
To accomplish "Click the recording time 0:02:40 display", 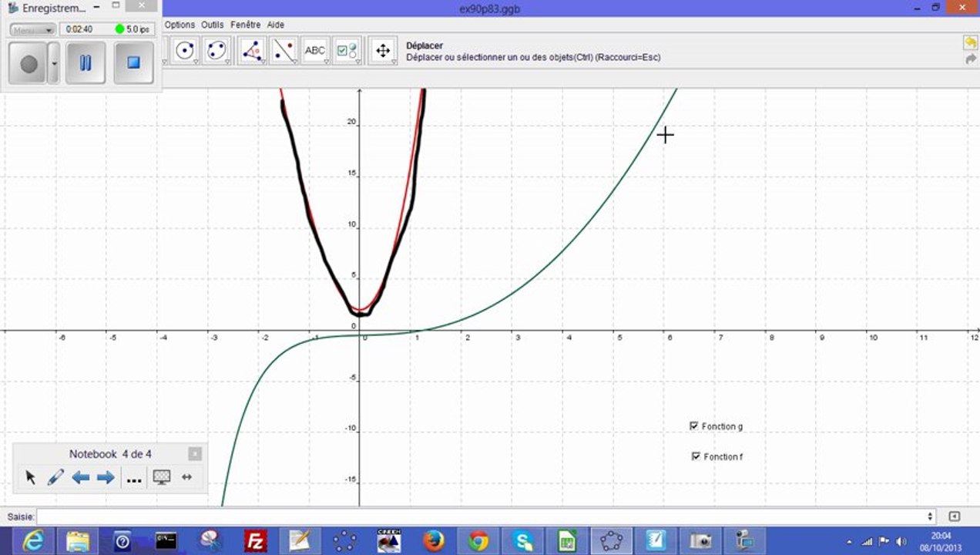I will (80, 29).
